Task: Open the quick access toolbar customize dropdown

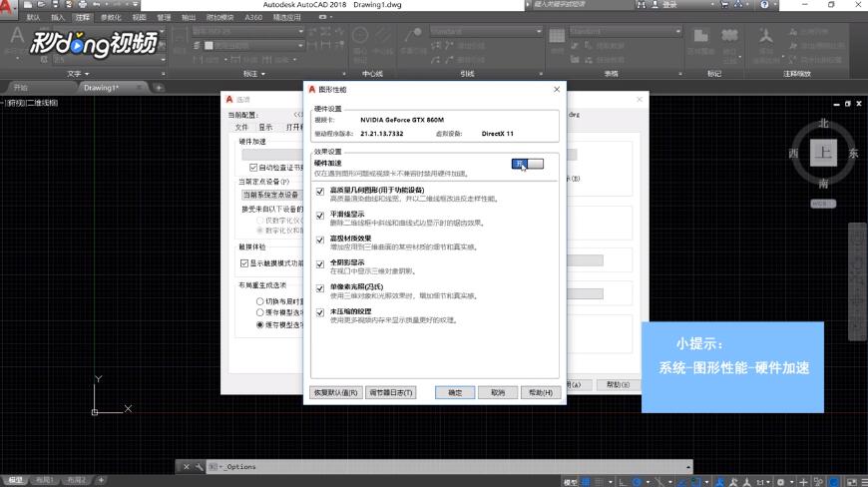Action: click(135, 4)
